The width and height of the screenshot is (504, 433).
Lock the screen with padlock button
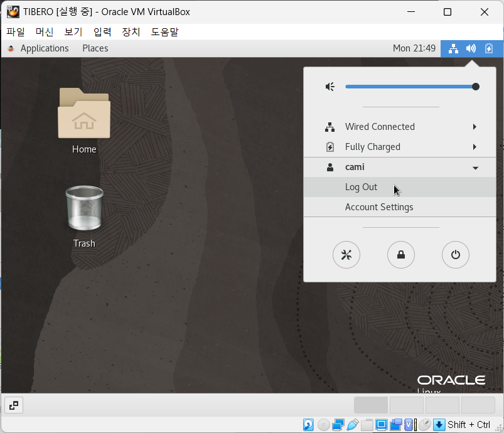pyautogui.click(x=401, y=255)
